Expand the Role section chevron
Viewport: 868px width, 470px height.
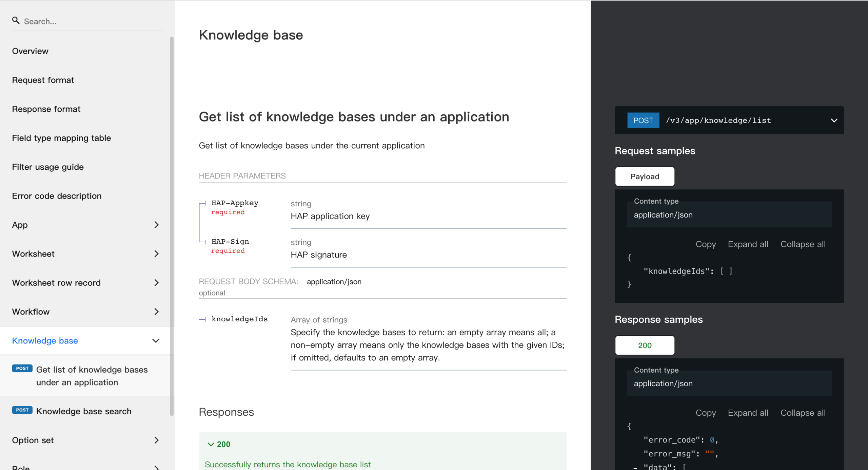156,467
